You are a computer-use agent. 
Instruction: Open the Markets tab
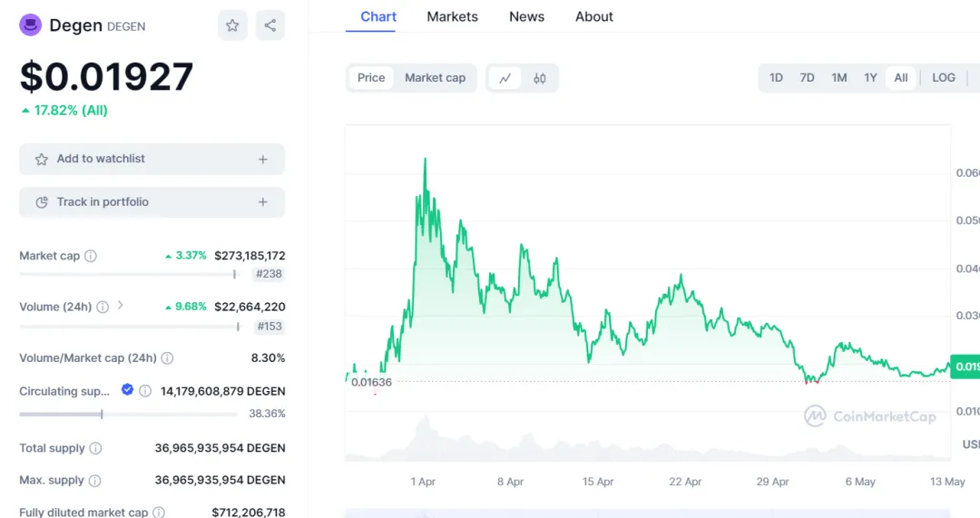pos(452,16)
